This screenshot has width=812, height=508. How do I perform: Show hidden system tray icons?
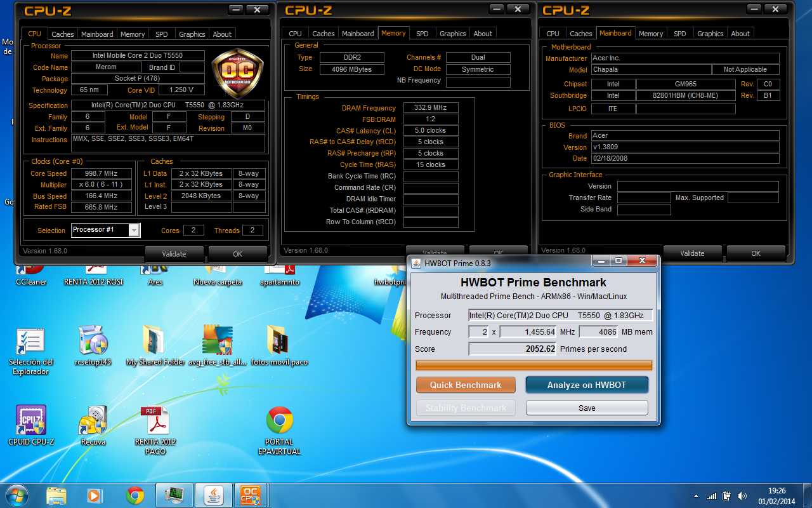[696, 496]
